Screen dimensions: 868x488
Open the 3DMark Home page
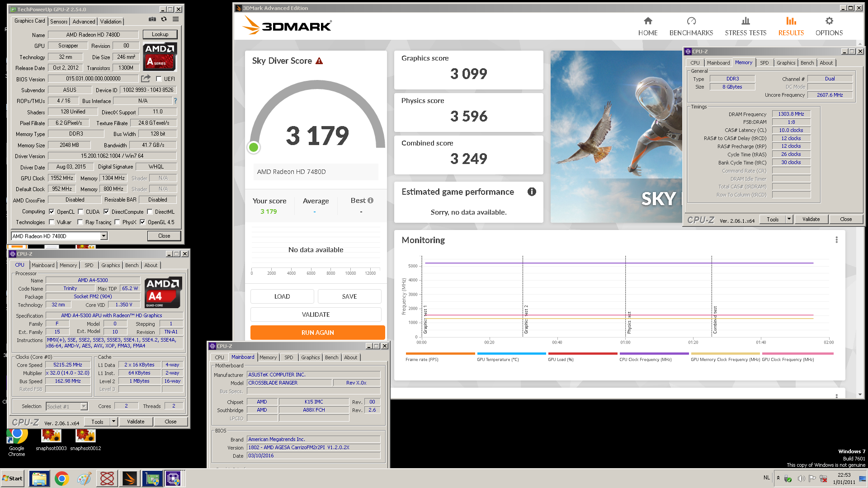(648, 27)
